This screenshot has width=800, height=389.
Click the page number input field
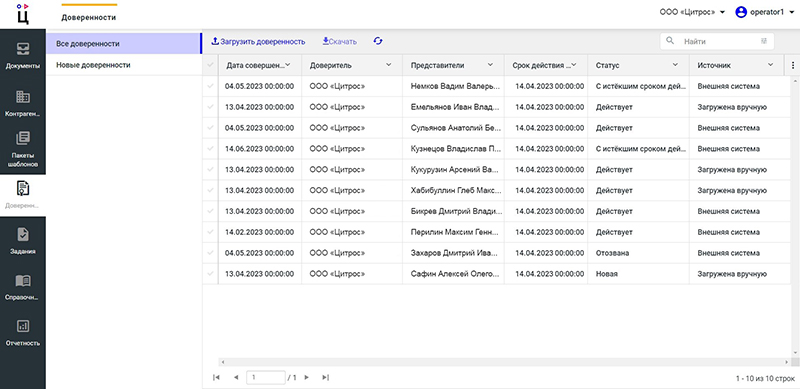[266, 377]
